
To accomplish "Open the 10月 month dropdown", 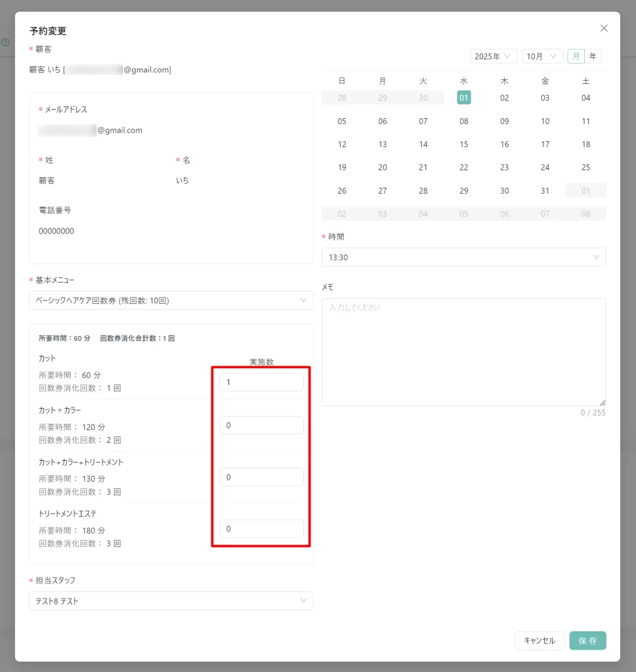I will pos(543,56).
